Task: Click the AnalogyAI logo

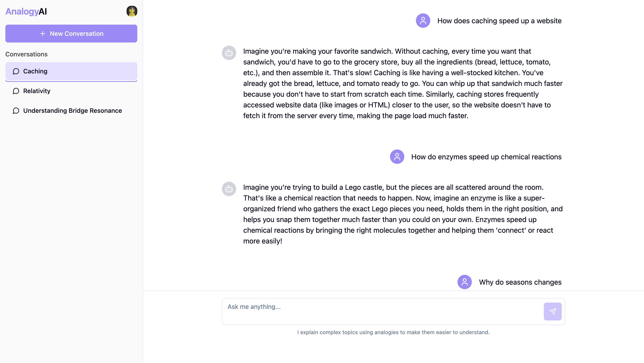Action: click(x=26, y=11)
